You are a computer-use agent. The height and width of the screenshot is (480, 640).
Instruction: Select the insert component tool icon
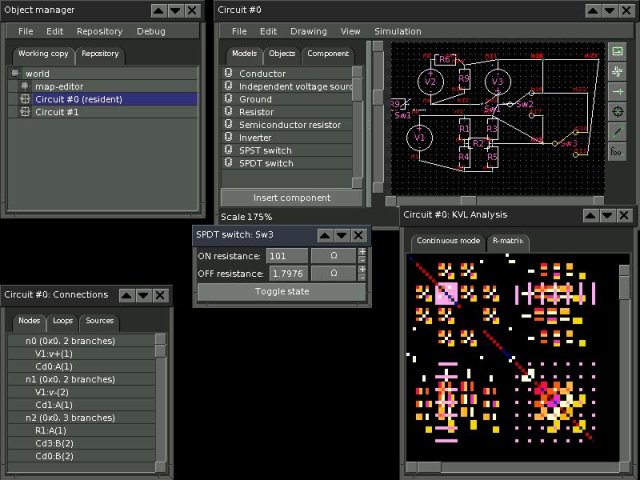[x=617, y=72]
